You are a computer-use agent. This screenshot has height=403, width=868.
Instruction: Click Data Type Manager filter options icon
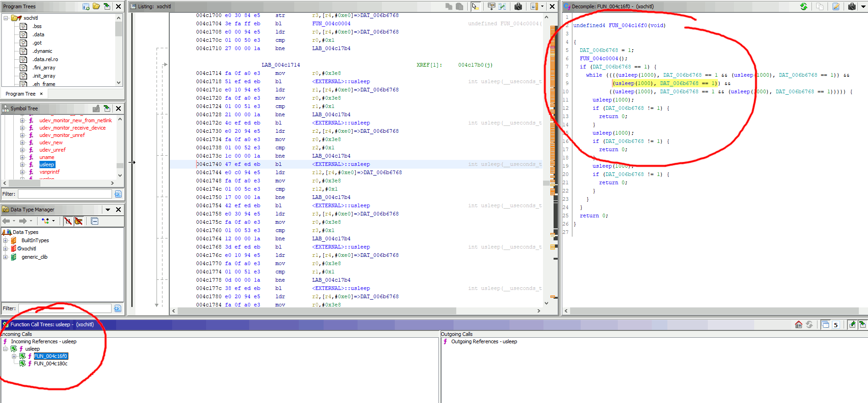coord(118,308)
